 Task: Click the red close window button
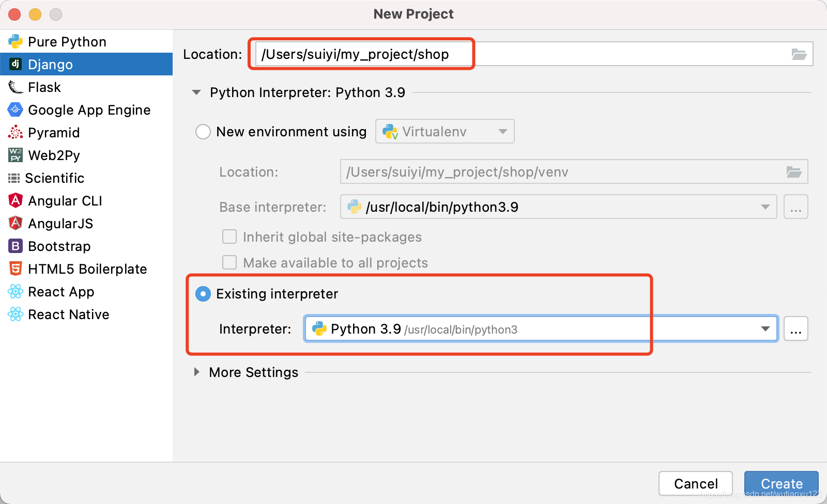click(14, 14)
